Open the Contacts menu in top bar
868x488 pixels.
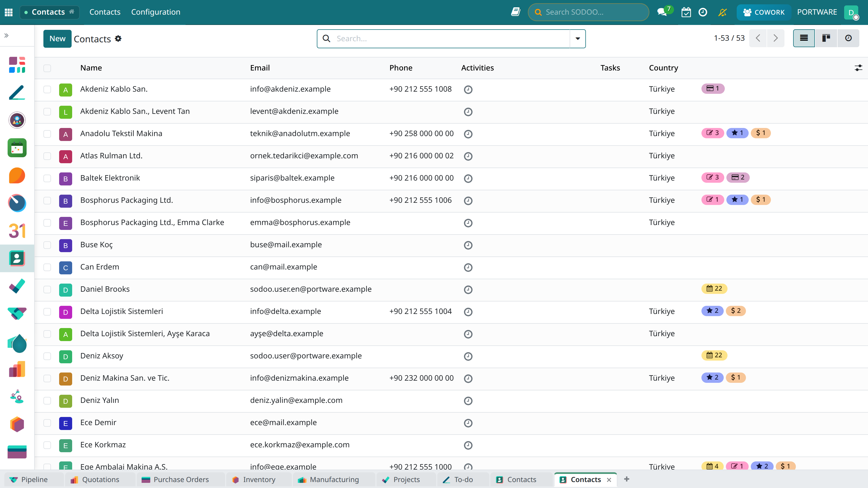pos(105,12)
